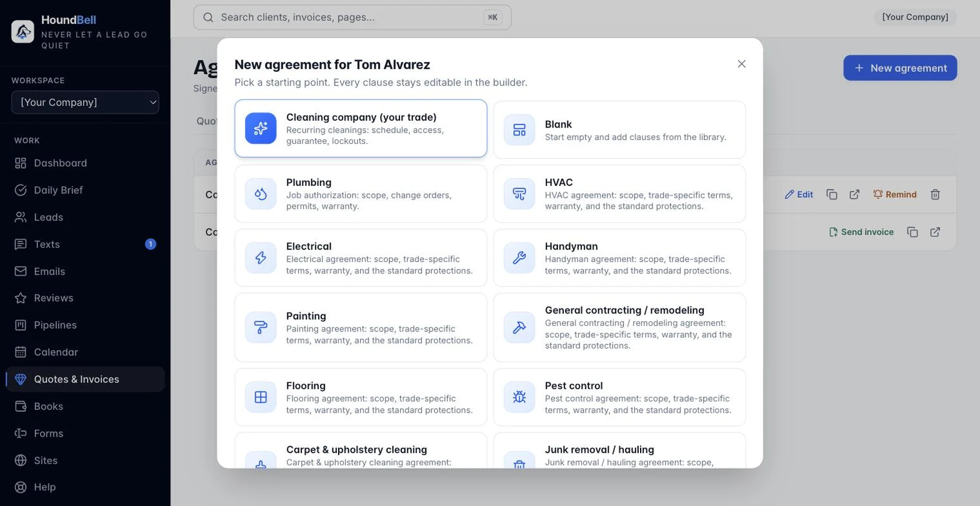Click the Texts unread count badge
The height and width of the screenshot is (506, 980).
[x=151, y=244]
